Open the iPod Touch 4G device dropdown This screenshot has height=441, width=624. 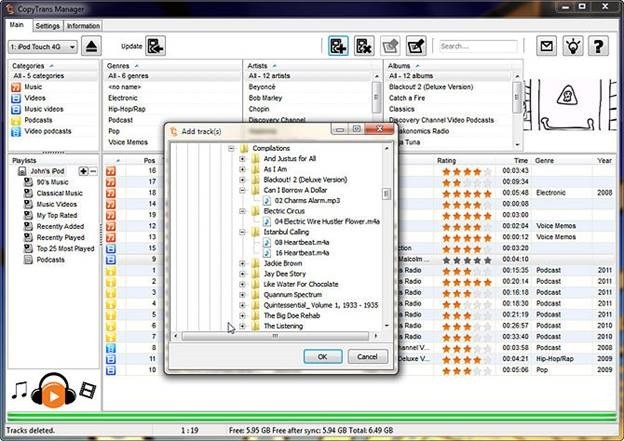[x=43, y=47]
